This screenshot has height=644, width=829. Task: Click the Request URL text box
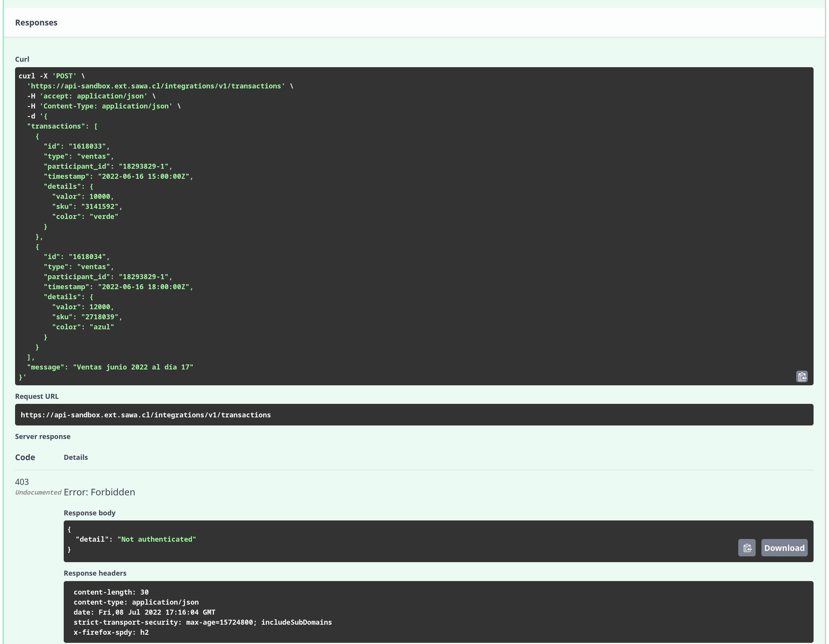point(414,415)
